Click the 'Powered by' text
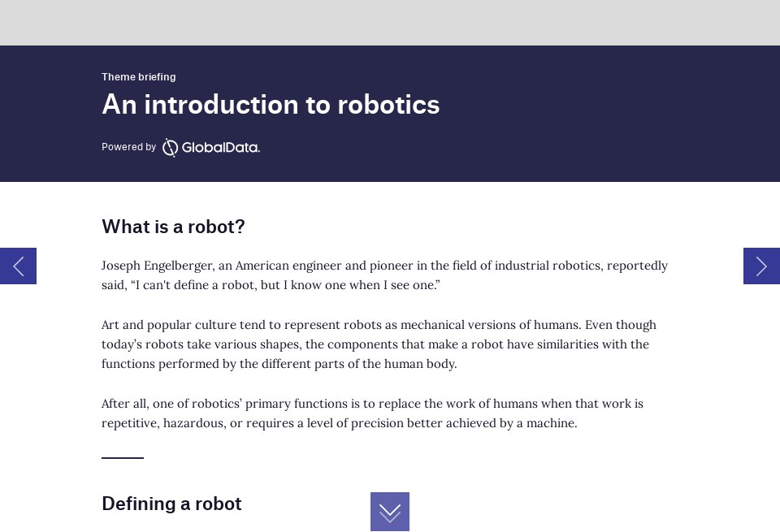This screenshot has height=532, width=780. tap(128, 147)
